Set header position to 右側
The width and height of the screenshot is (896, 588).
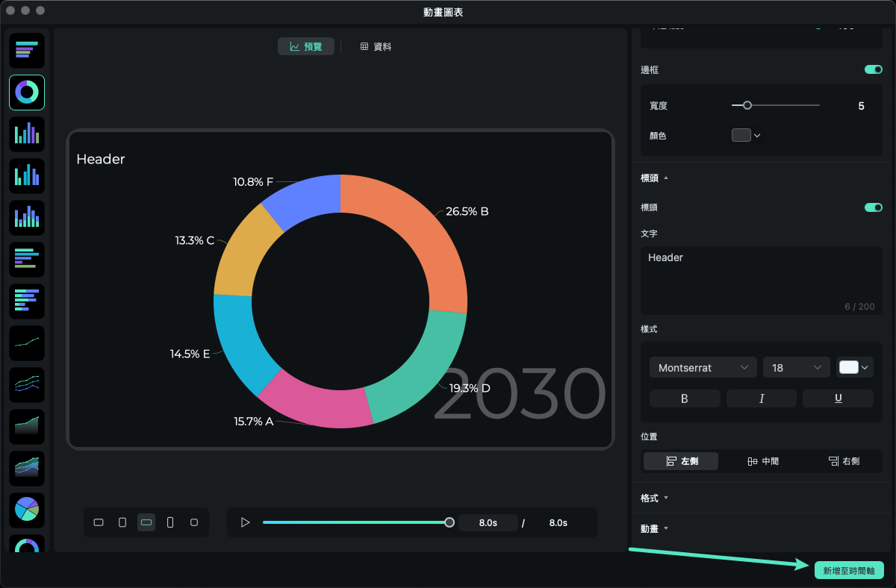click(x=843, y=461)
